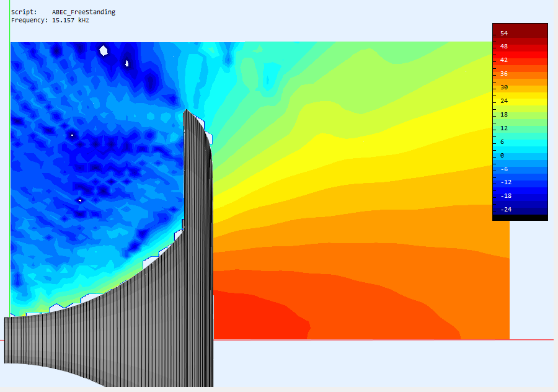Click the script name ABEC_FreeStanding

coord(84,12)
